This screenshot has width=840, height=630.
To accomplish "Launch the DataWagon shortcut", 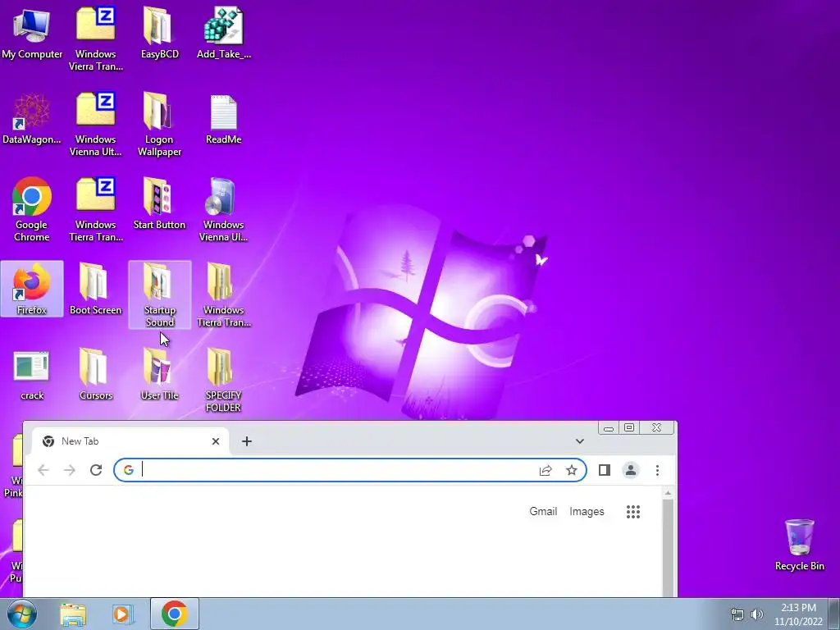I will coord(32,119).
